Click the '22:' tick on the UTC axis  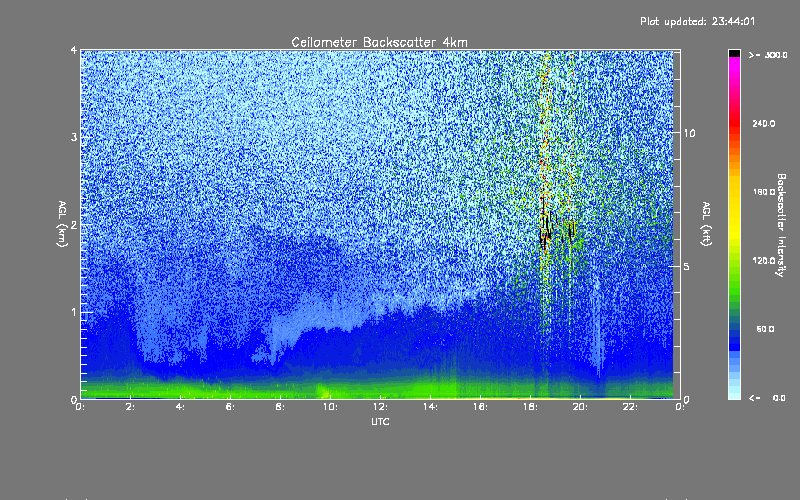(630, 407)
